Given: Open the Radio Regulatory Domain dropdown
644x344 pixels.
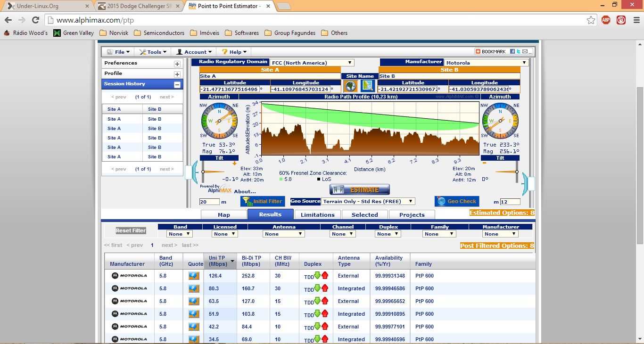Looking at the screenshot, I should click(312, 63).
